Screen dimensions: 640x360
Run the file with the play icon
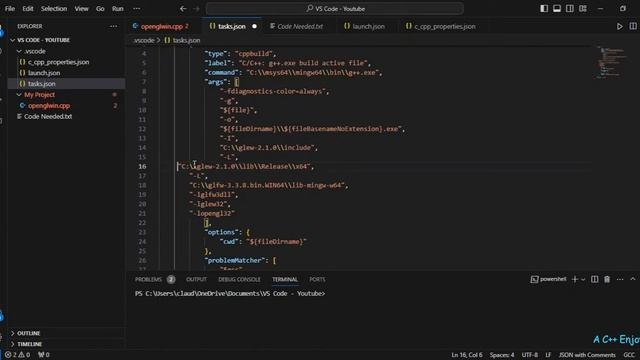(620, 26)
